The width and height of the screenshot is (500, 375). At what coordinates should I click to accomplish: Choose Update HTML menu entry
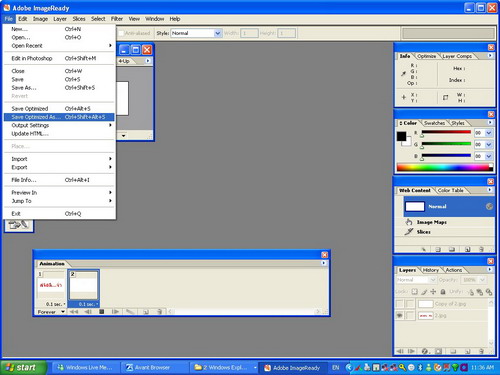coord(59,134)
